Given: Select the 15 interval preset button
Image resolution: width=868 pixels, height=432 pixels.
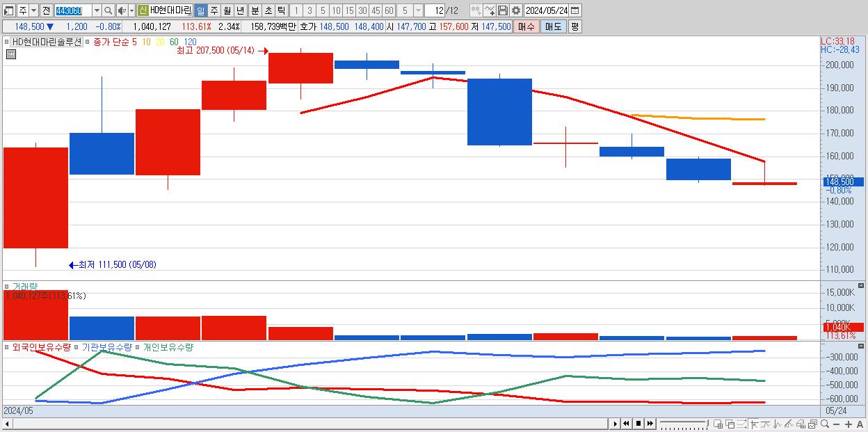Looking at the screenshot, I should point(349,10).
